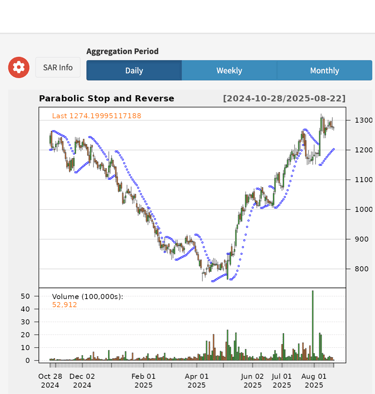This screenshot has height=394, width=375.
Task: Click the Jun 02 2025 date label
Action: pos(252,381)
